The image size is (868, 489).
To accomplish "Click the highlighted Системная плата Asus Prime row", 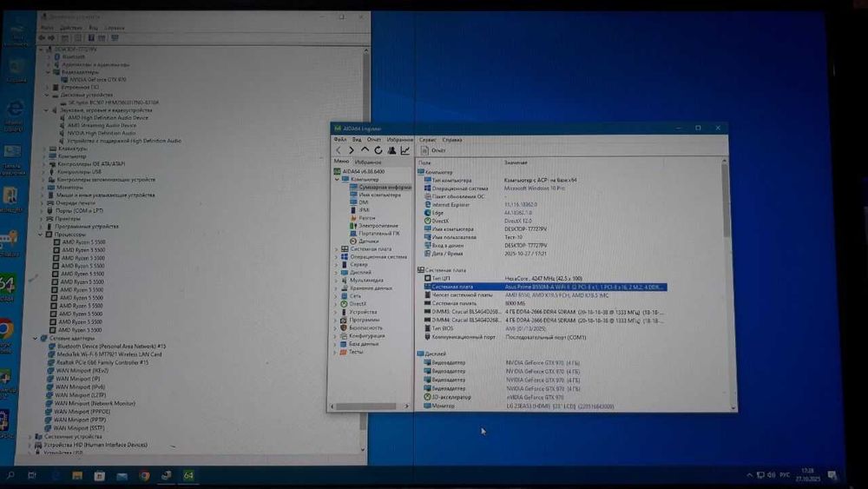I will pyautogui.click(x=545, y=287).
